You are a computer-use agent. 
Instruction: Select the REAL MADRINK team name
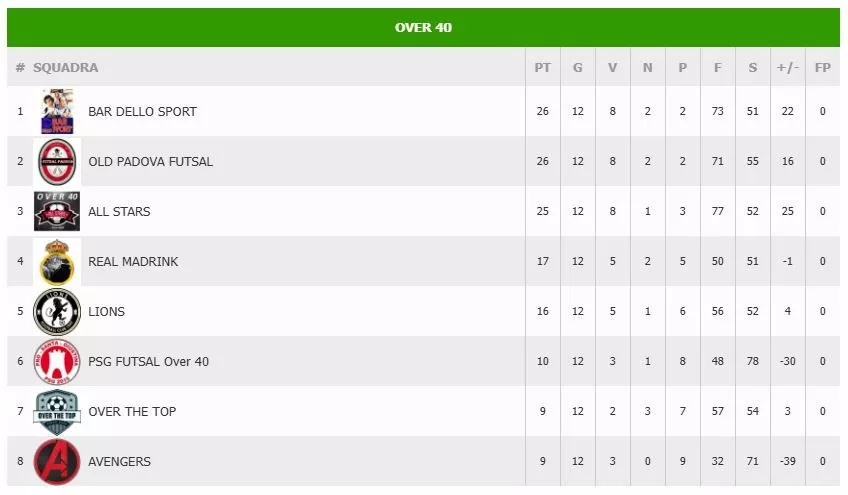[x=133, y=262]
